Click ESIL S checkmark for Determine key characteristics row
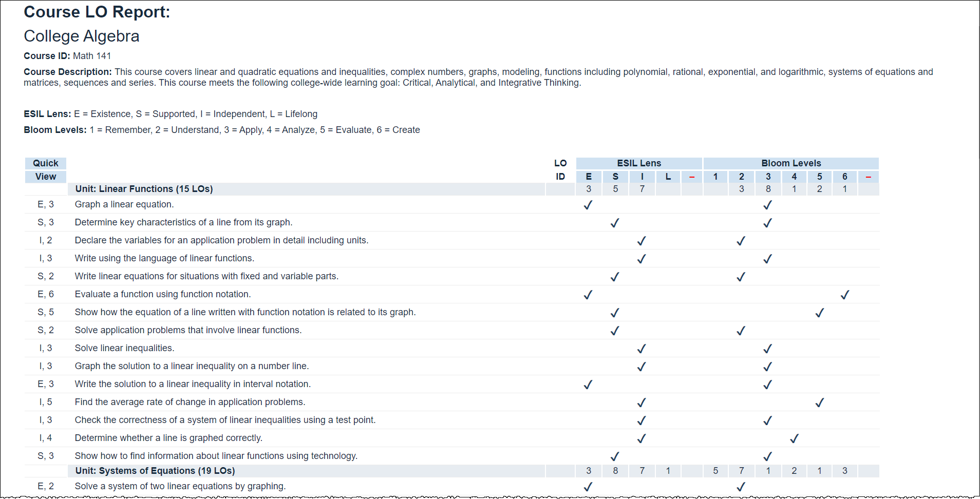 [x=615, y=223]
